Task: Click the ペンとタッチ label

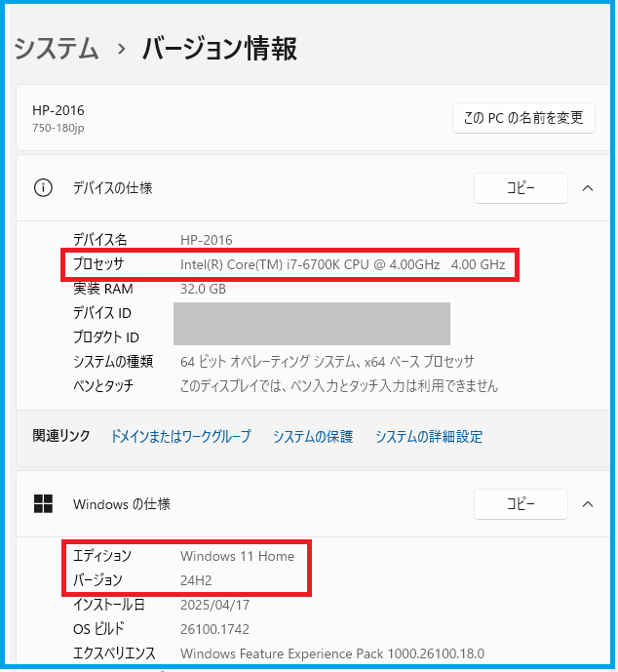Action: pos(103,386)
